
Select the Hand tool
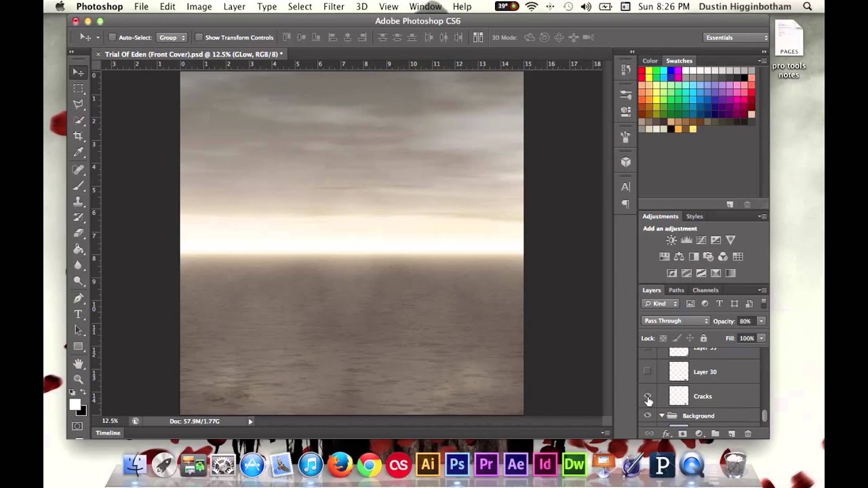click(79, 363)
